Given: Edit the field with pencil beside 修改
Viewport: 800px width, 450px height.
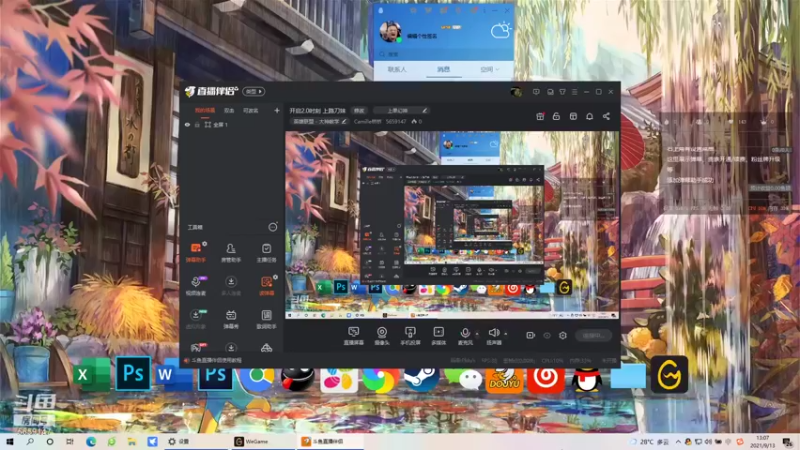Looking at the screenshot, I should [x=401, y=110].
